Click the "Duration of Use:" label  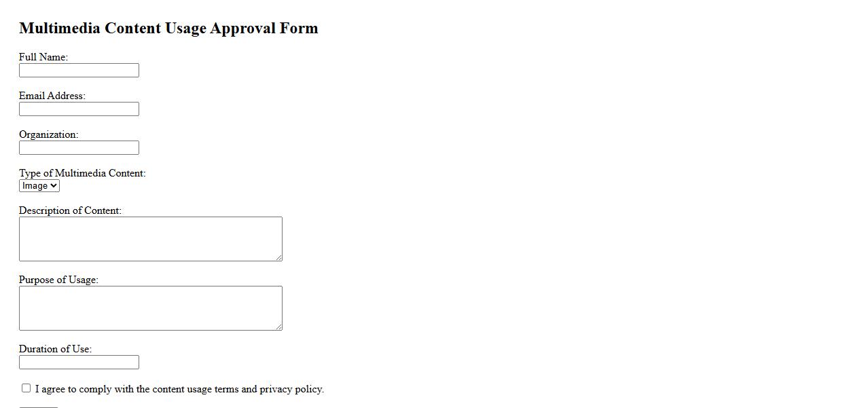click(x=55, y=349)
